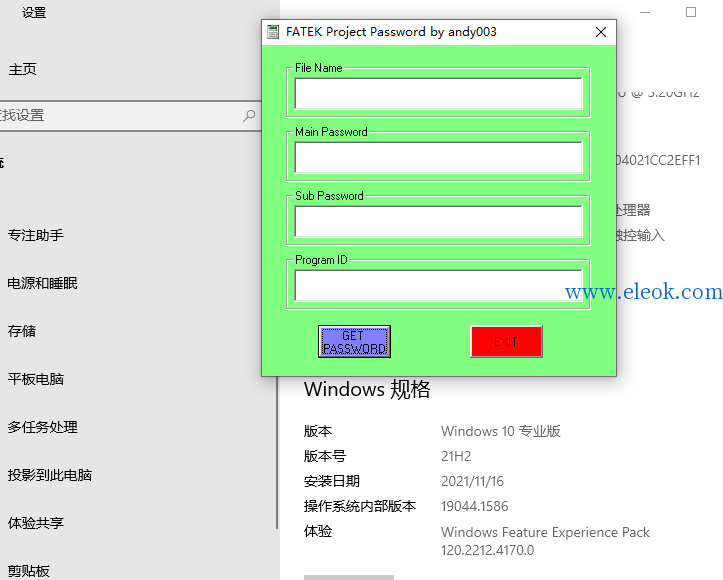Click the 2021/11/16 install date value
Screen dimensions: 723x580
coord(472,481)
